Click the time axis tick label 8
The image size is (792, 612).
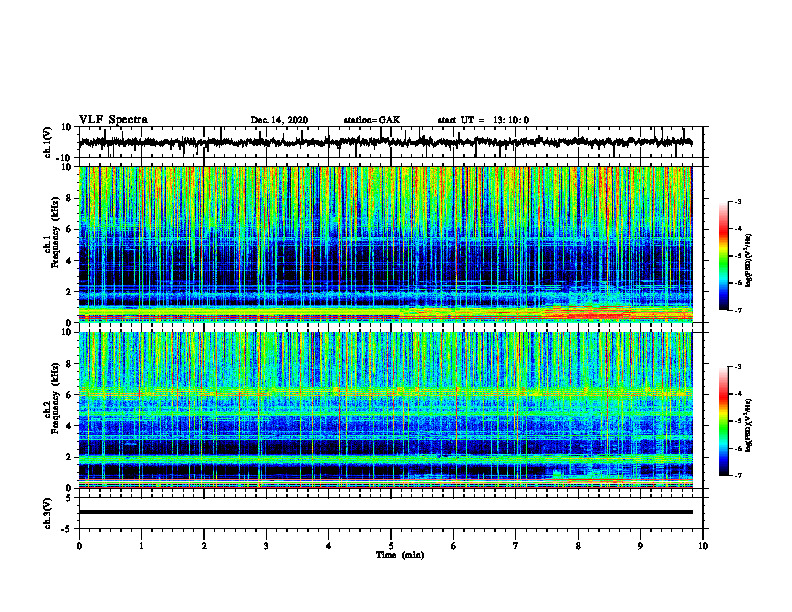click(x=578, y=546)
